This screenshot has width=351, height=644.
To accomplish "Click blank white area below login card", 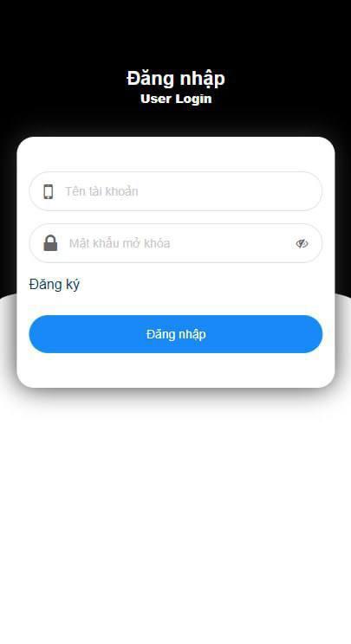I will click(x=175, y=513).
